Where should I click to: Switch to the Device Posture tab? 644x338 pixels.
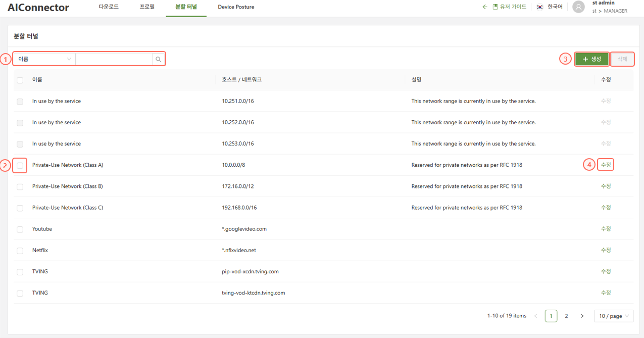tap(236, 7)
